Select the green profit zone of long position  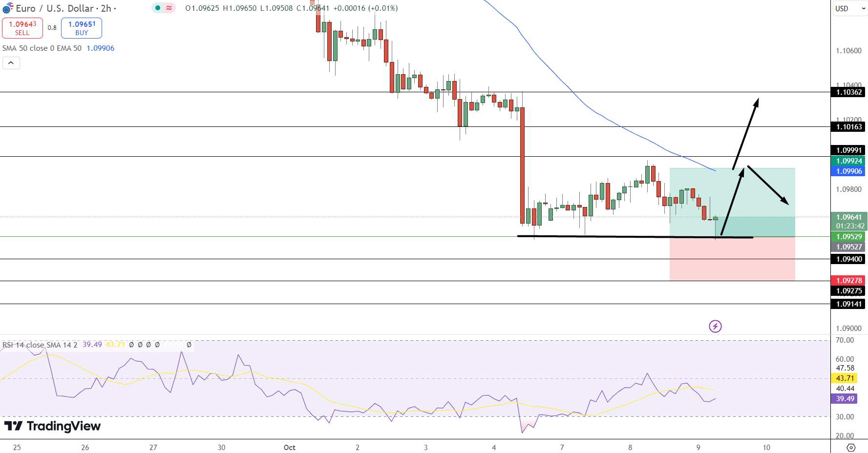click(x=732, y=202)
